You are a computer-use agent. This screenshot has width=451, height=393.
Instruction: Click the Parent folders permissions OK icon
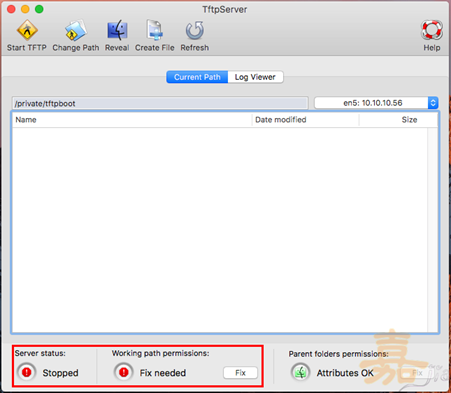301,372
